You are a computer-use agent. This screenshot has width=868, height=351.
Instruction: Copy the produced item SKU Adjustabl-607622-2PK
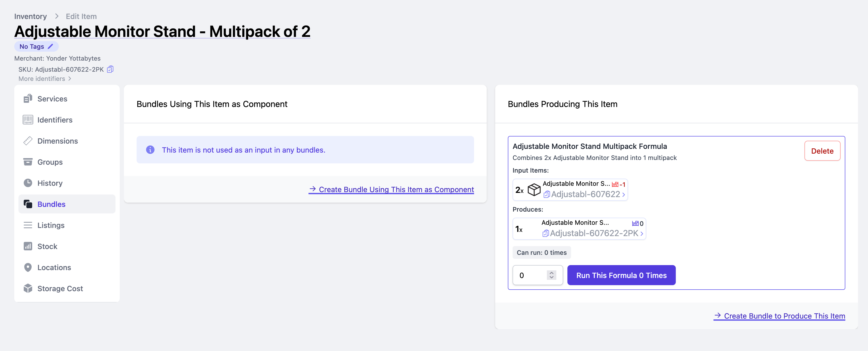tap(545, 233)
